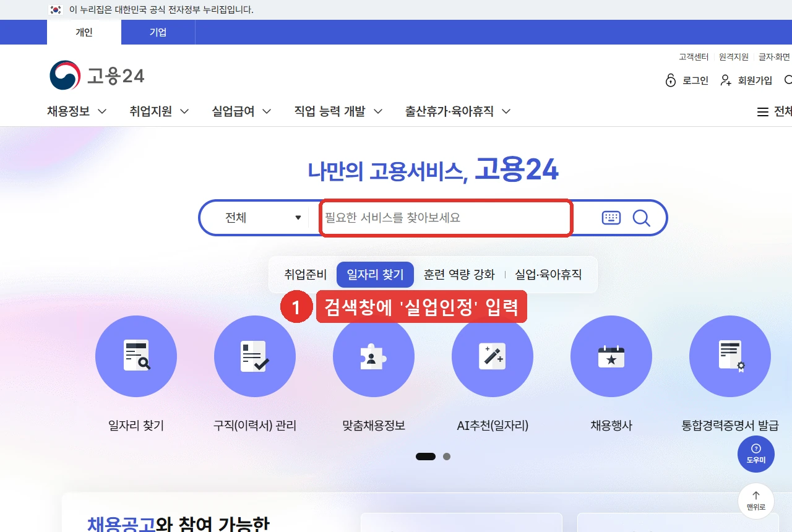Click the magnifier search icon button
This screenshot has width=792, height=532.
coord(642,218)
